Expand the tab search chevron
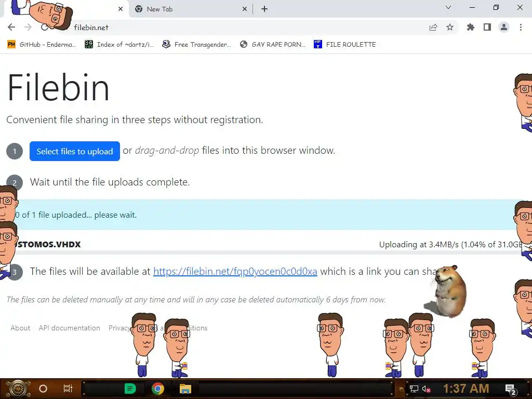The width and height of the screenshot is (532, 399). pyautogui.click(x=448, y=7)
